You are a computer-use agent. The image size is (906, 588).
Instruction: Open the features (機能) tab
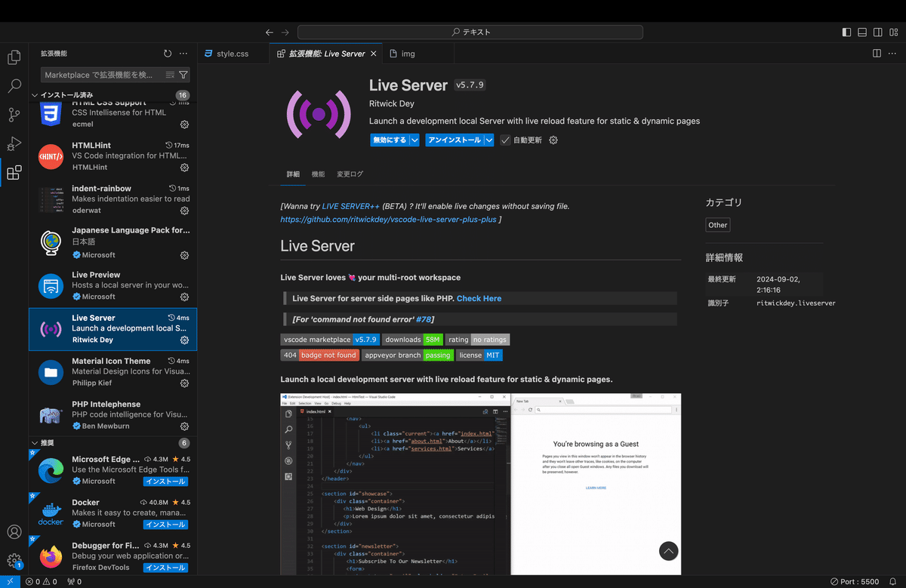click(318, 174)
